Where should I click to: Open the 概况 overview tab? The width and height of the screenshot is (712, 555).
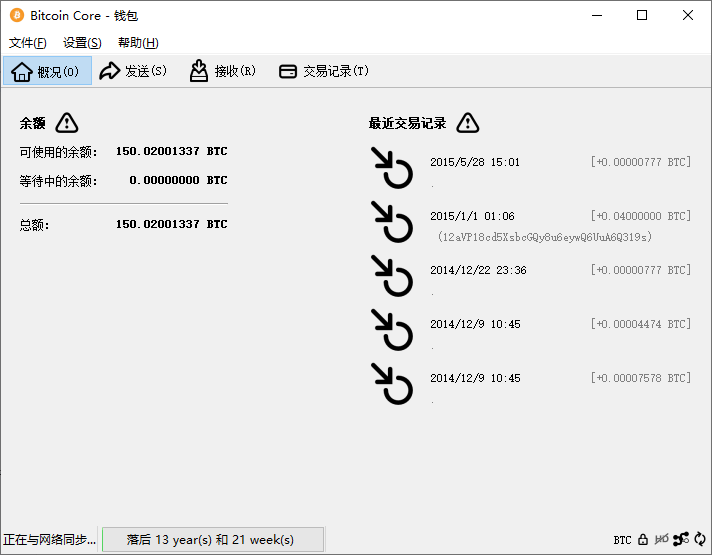coord(47,71)
